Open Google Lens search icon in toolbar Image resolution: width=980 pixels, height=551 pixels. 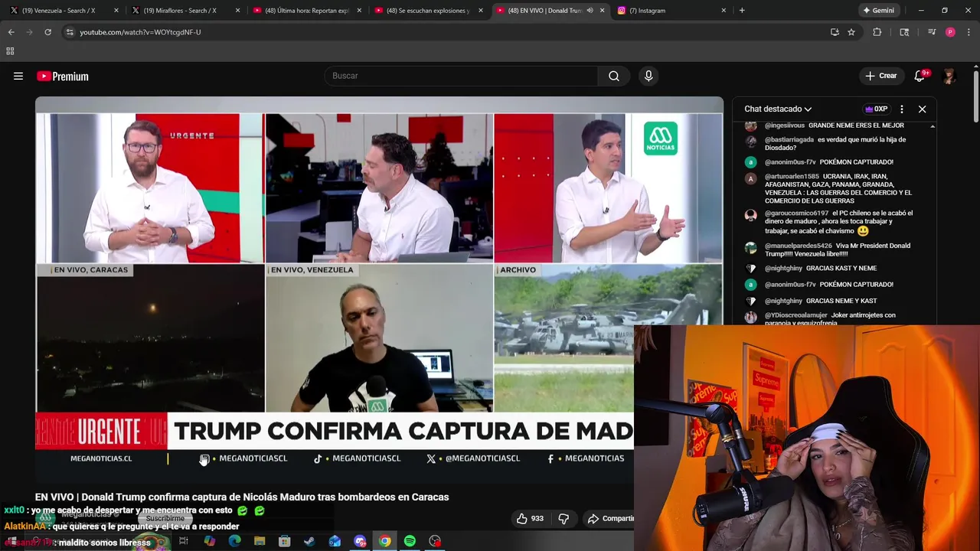pyautogui.click(x=904, y=32)
